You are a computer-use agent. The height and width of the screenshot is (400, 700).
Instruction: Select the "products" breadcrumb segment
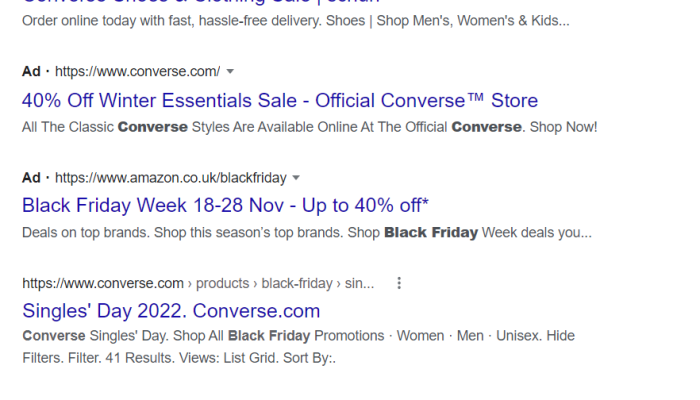click(x=222, y=283)
